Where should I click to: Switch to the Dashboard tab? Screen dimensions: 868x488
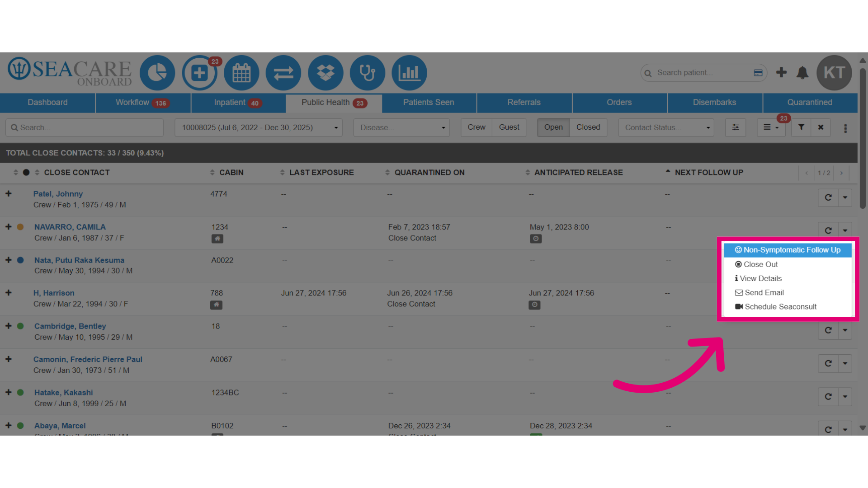(47, 103)
